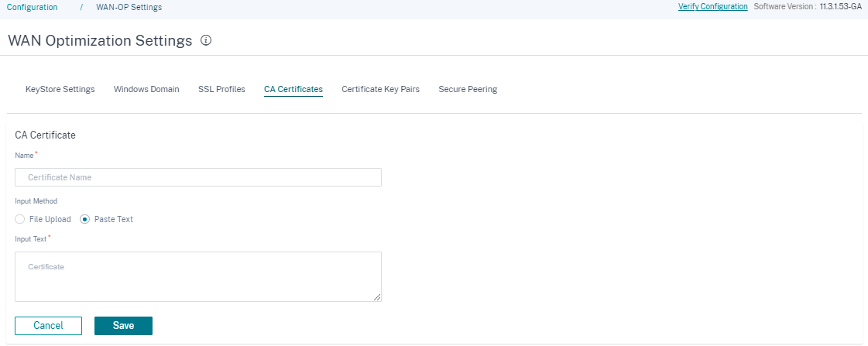Open the SSL Profiles tab

click(x=221, y=89)
